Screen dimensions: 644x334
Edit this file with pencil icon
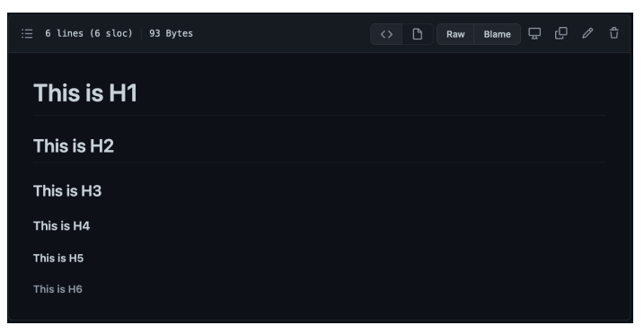[587, 33]
